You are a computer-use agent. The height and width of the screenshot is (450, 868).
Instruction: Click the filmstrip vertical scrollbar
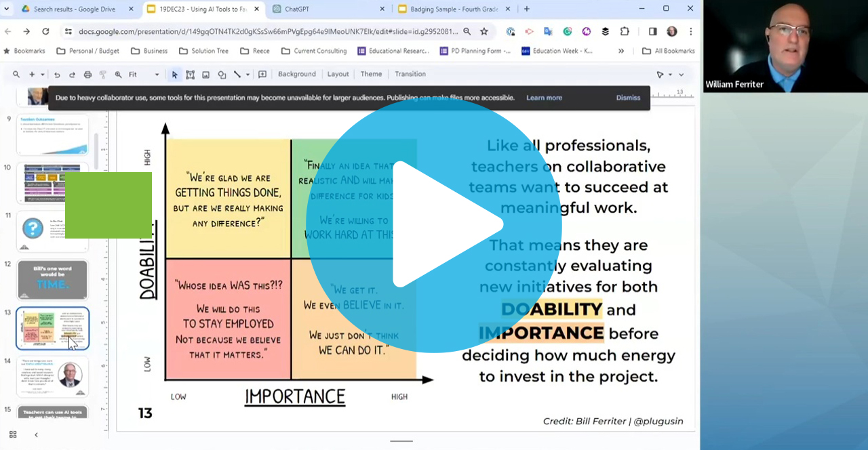[96, 150]
